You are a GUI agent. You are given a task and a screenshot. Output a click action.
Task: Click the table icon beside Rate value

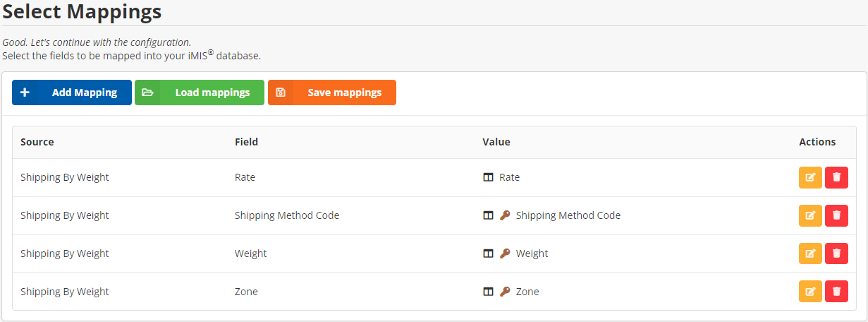click(x=488, y=177)
